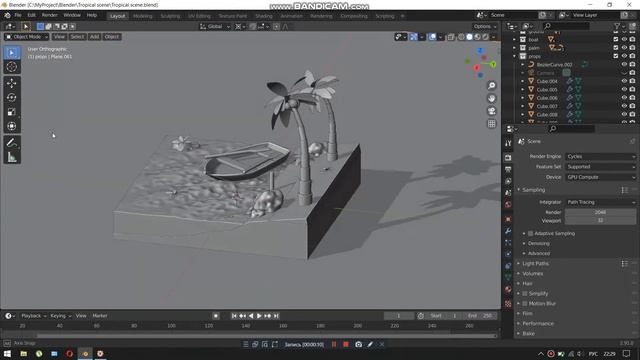Click Render samples field showing 2048
Image resolution: width=640 pixels, height=360 pixels.
pyautogui.click(x=600, y=212)
